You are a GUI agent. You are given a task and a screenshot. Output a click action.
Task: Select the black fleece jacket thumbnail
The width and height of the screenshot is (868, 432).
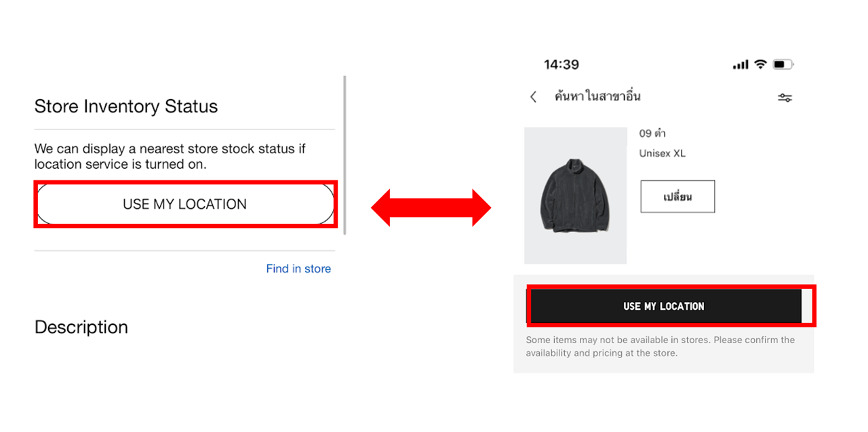575,195
